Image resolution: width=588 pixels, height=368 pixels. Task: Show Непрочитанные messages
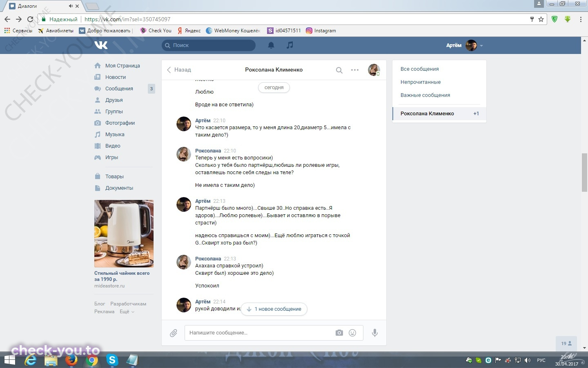(421, 82)
